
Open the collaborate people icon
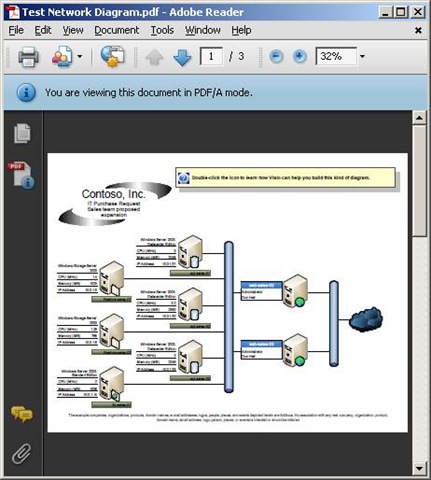[62, 56]
